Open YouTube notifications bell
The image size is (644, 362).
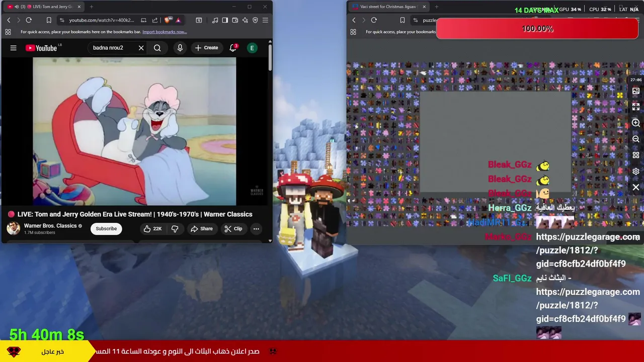point(233,48)
